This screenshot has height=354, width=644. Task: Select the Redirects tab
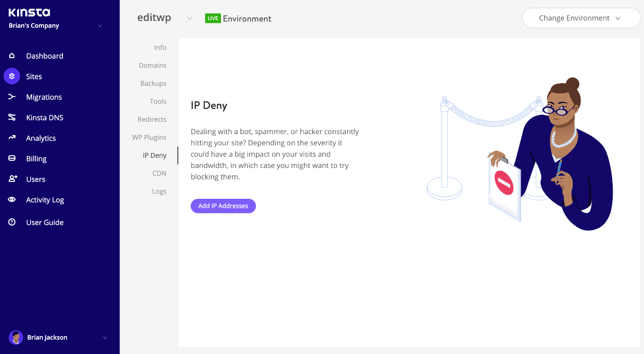[152, 120]
